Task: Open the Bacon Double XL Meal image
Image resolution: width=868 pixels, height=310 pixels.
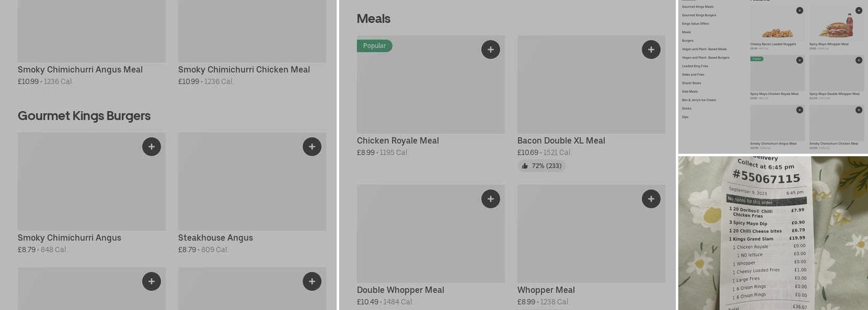Action: [x=591, y=84]
